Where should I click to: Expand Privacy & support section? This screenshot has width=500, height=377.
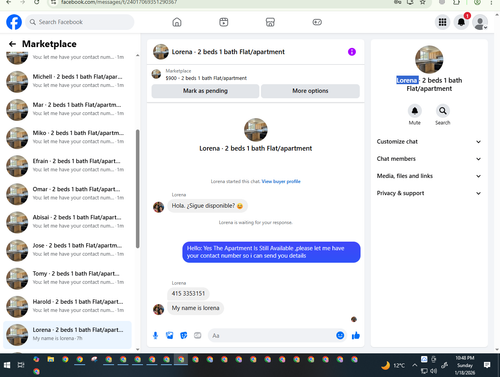[x=429, y=193]
